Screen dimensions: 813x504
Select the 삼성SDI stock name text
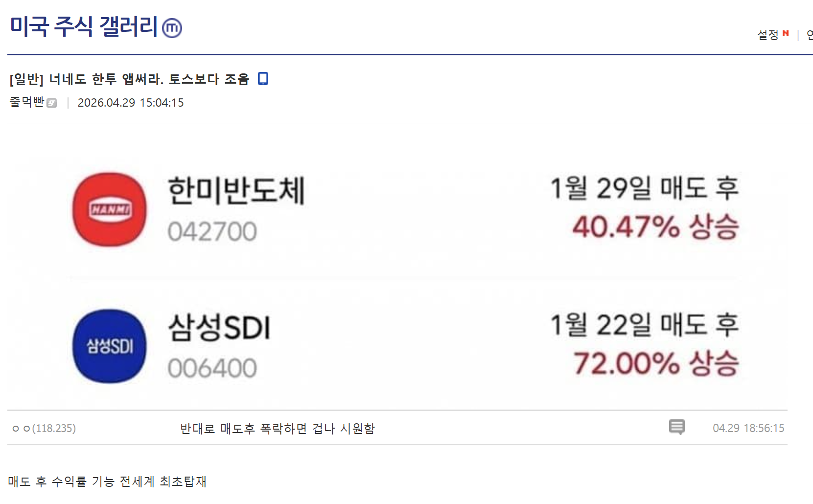219,327
